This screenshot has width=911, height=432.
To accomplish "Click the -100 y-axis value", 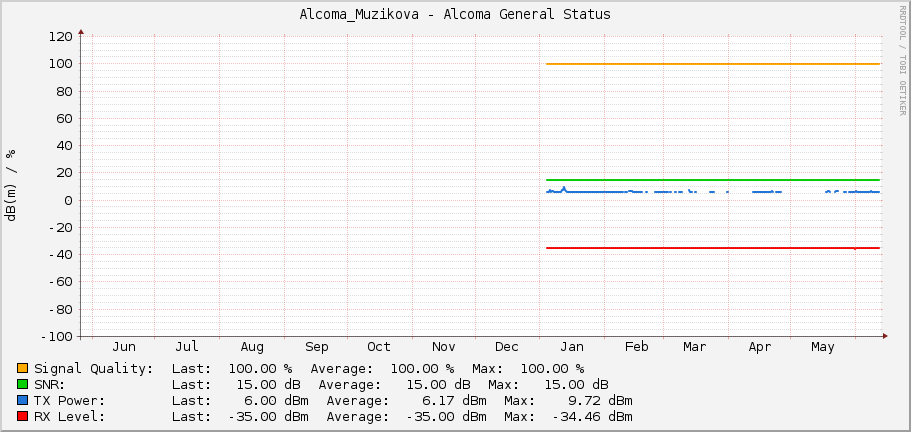I will click(56, 337).
